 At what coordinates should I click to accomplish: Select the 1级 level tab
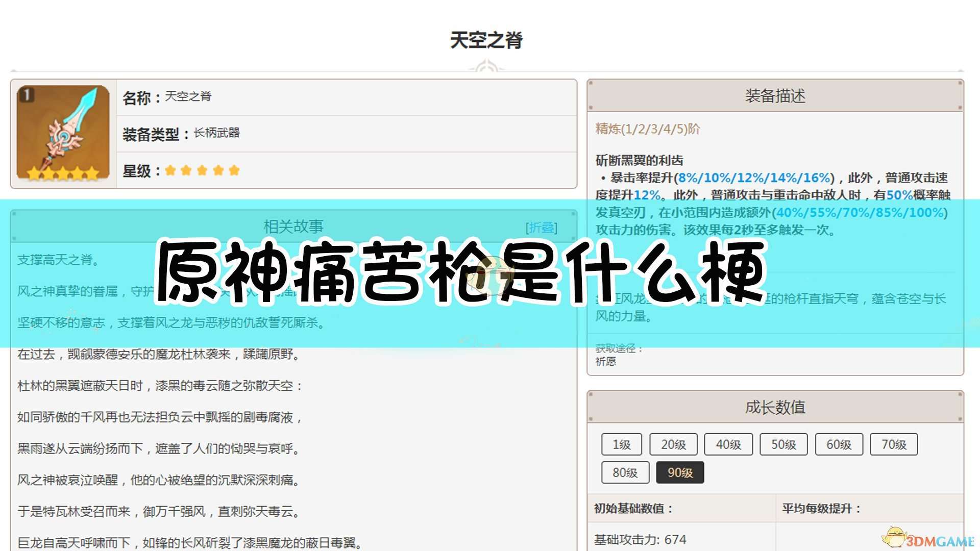pos(621,444)
